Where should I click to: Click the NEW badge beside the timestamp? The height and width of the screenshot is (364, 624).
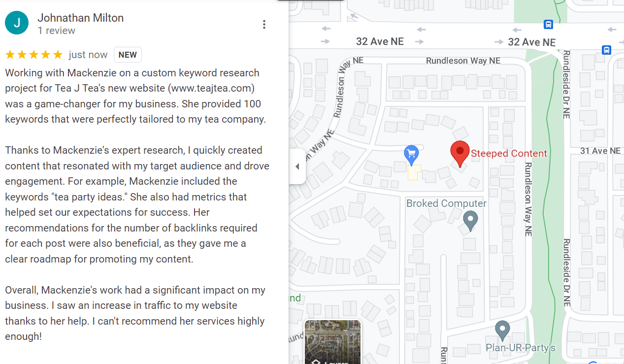[128, 55]
